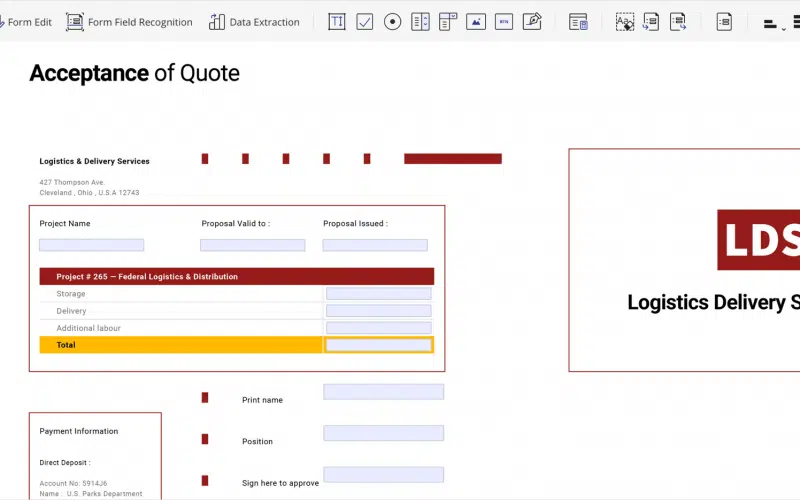Click the Print name text field
The width and height of the screenshot is (800, 500).
tap(383, 392)
